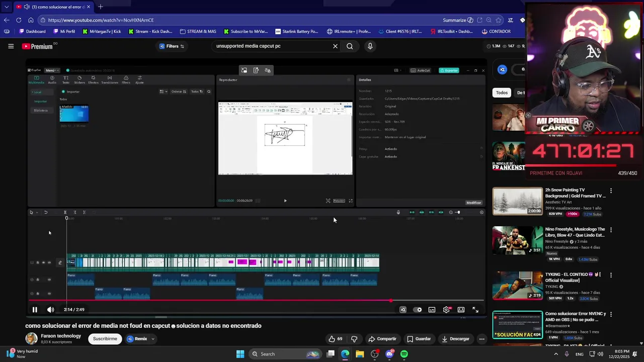
Task: Run search with magnifier button
Action: [350, 46]
